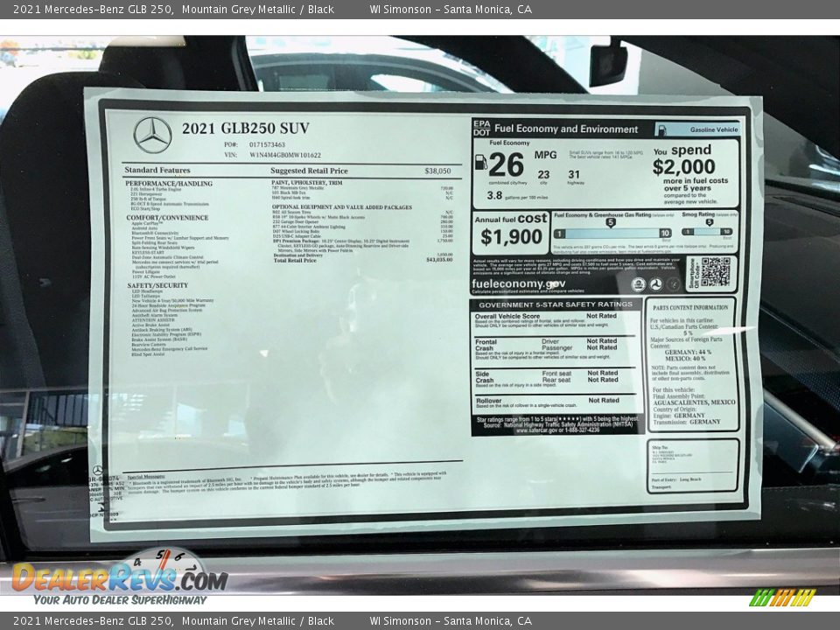Click the Smog Rating scale bar
840x630 pixels.
pos(707,232)
